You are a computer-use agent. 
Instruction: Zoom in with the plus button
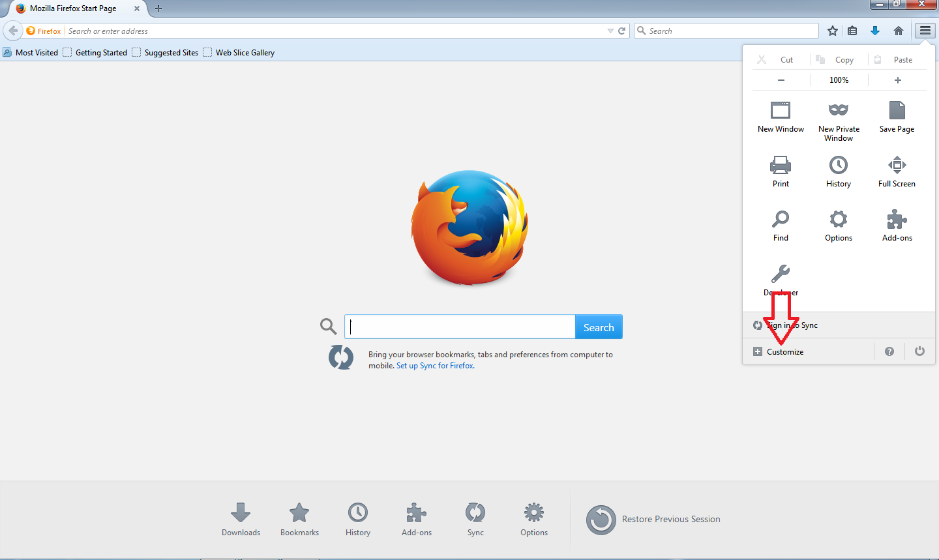(x=897, y=80)
